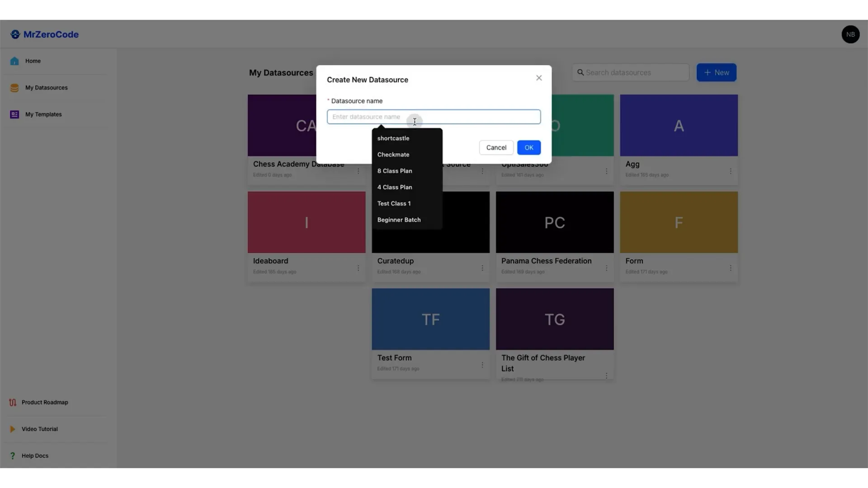
Task: Confirm with the OK button
Action: click(528, 147)
